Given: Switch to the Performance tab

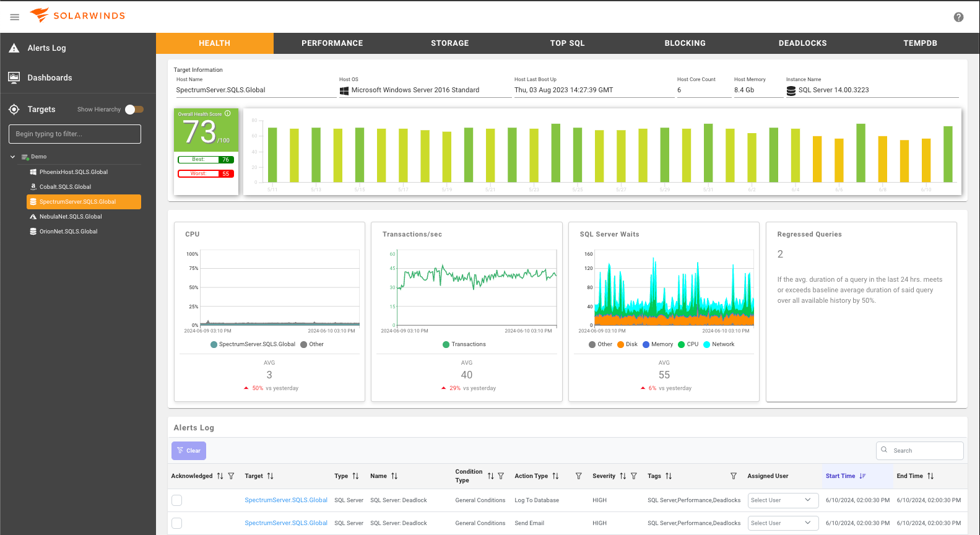Looking at the screenshot, I should point(332,43).
